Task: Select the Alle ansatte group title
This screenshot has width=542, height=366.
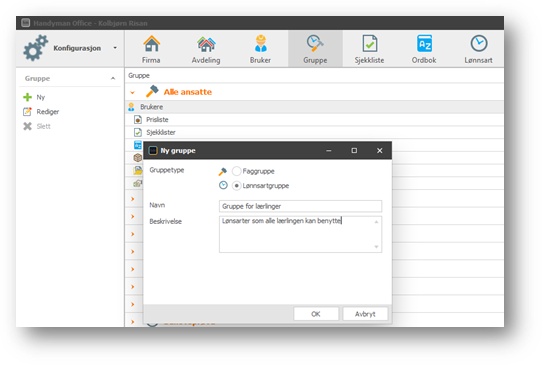Action: pyautogui.click(x=188, y=92)
